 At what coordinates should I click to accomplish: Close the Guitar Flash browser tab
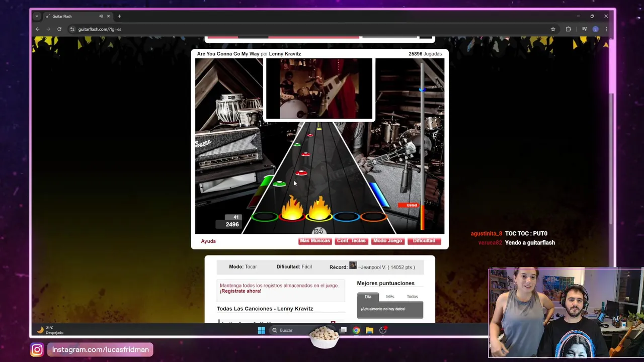pyautogui.click(x=108, y=16)
